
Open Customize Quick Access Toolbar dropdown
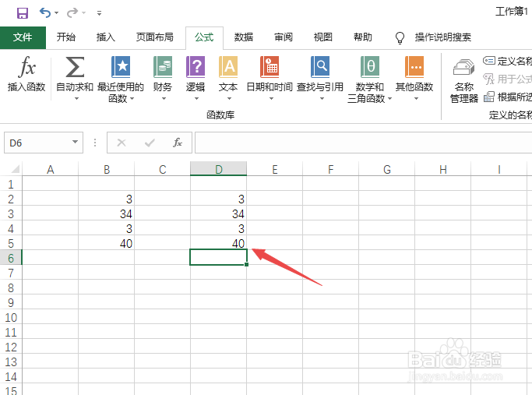pyautogui.click(x=99, y=13)
